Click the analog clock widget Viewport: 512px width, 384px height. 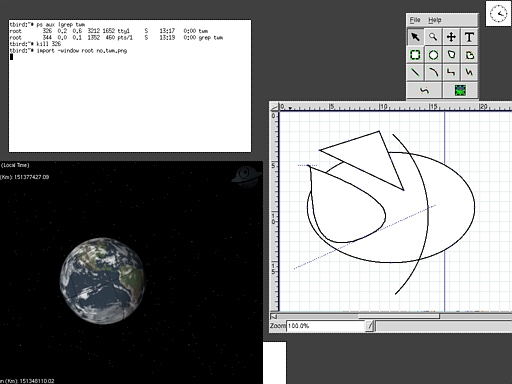(498, 14)
